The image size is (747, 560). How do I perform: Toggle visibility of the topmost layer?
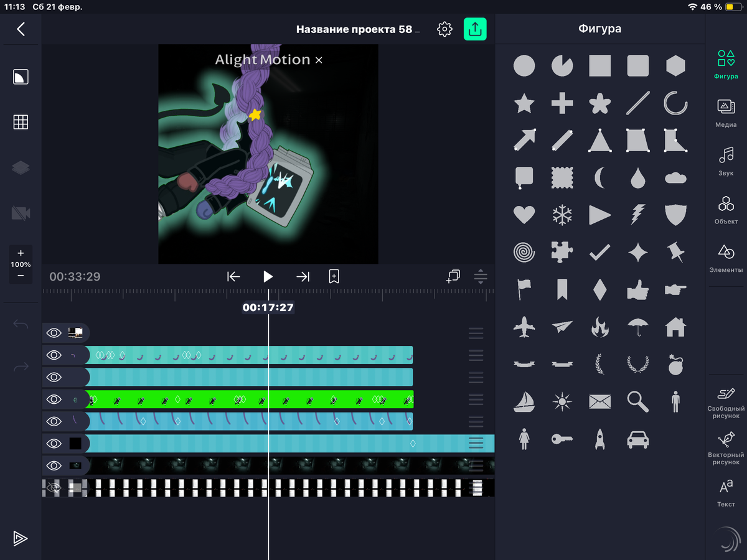[54, 333]
